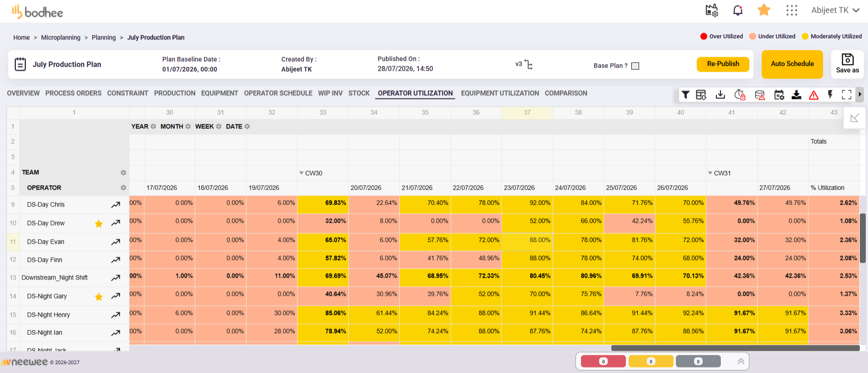Open TEAM field settings gear
The height and width of the screenshot is (373, 868).
pyautogui.click(x=123, y=172)
